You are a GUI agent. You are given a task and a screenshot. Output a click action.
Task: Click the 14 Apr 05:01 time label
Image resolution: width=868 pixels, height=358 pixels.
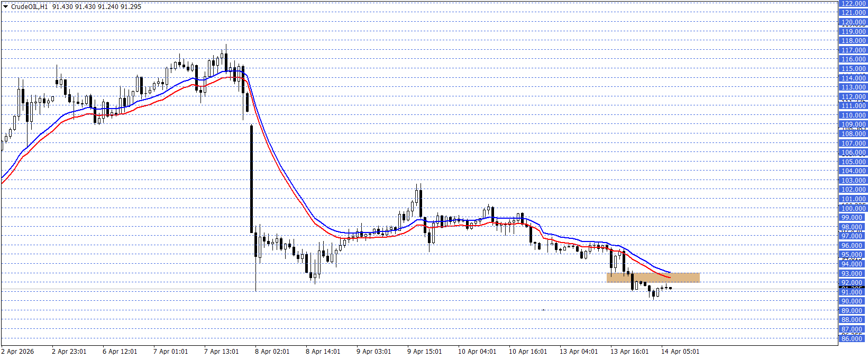[x=680, y=352]
